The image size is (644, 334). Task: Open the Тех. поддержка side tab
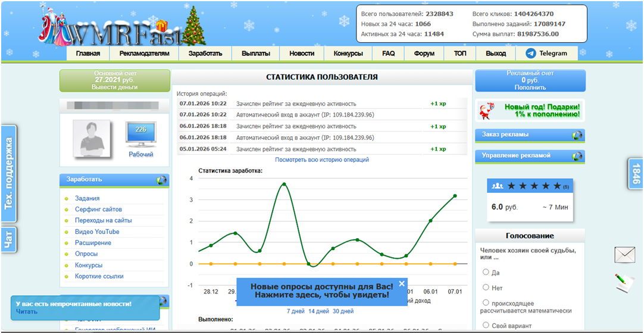point(8,173)
